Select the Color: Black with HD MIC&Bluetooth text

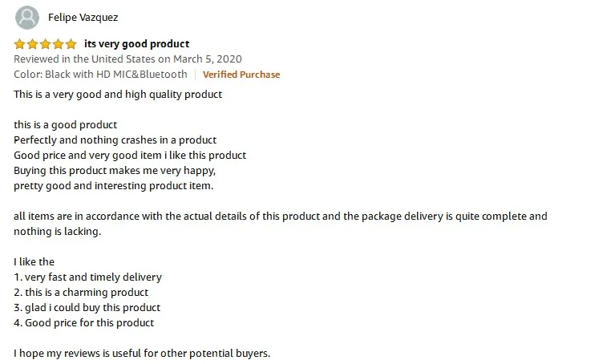point(100,74)
